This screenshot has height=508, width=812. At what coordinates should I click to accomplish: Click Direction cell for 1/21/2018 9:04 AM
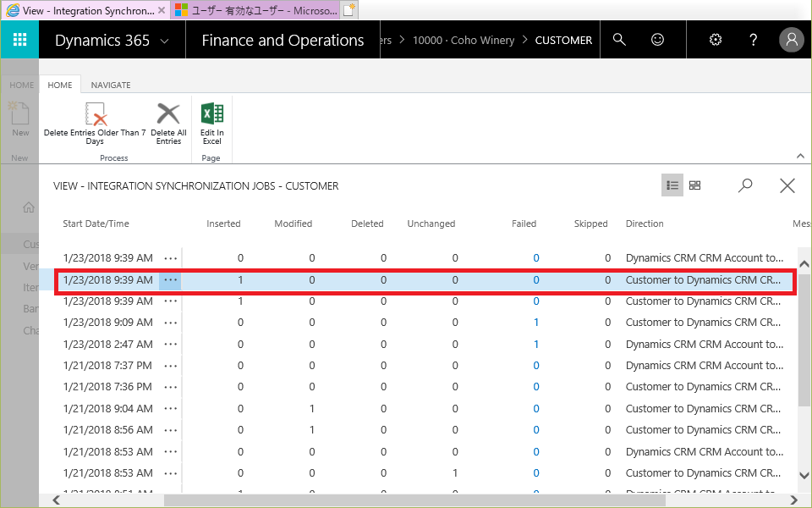[703, 408]
